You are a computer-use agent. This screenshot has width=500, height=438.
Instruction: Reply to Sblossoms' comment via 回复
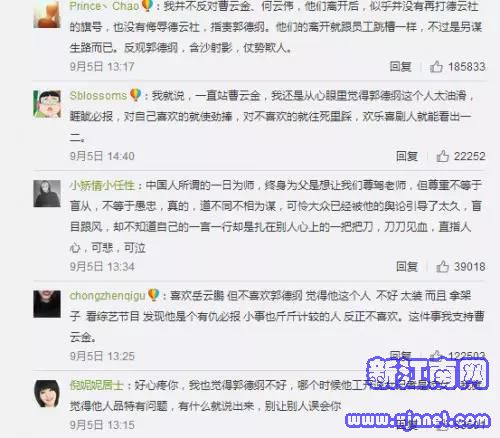[x=407, y=156]
